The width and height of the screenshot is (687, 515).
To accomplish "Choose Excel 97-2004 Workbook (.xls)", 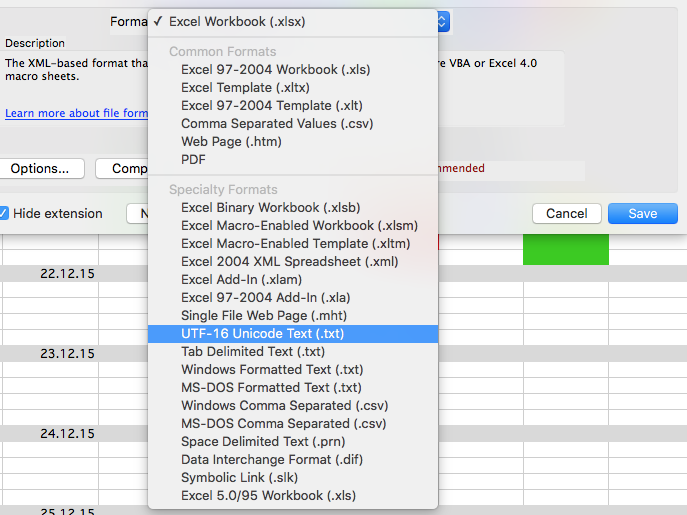I will (293, 70).
